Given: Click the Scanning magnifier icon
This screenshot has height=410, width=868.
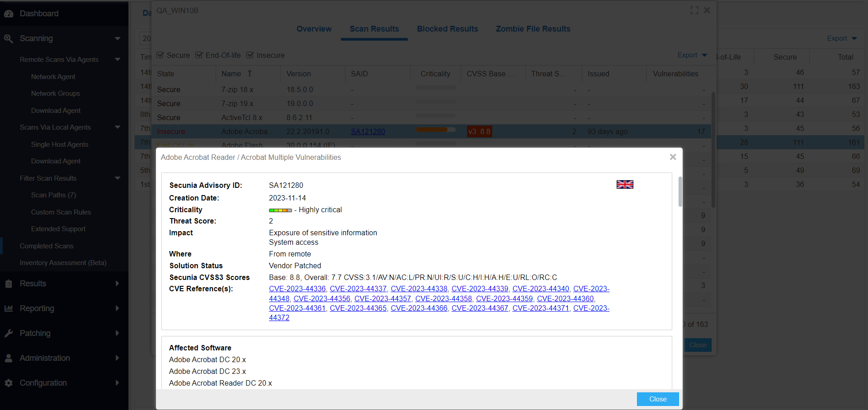Looking at the screenshot, I should tap(9, 38).
